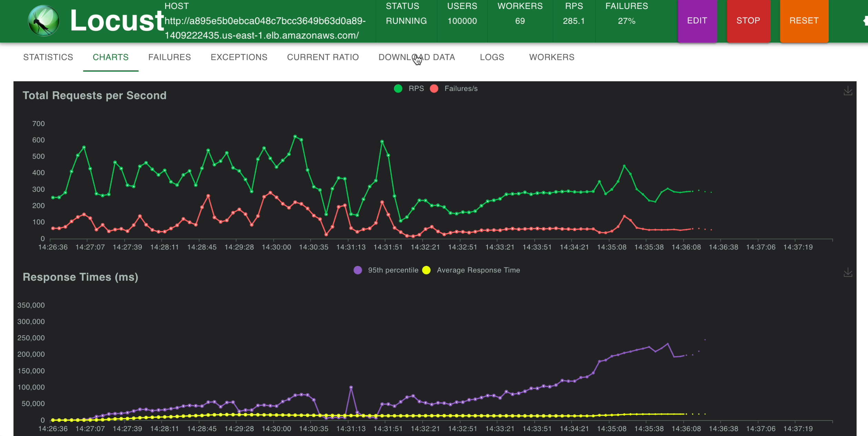Toggle the RPS series legend marker
This screenshot has height=436, width=868.
point(398,89)
